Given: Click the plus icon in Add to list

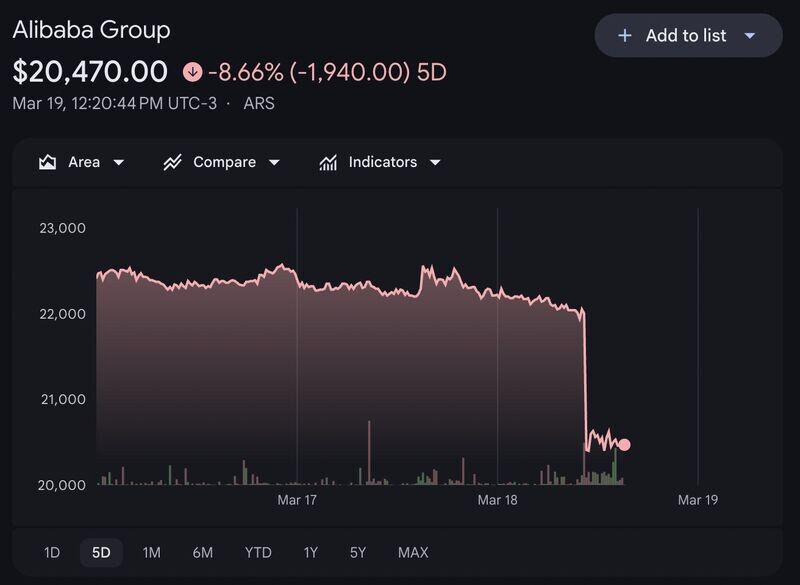Looking at the screenshot, I should point(624,36).
